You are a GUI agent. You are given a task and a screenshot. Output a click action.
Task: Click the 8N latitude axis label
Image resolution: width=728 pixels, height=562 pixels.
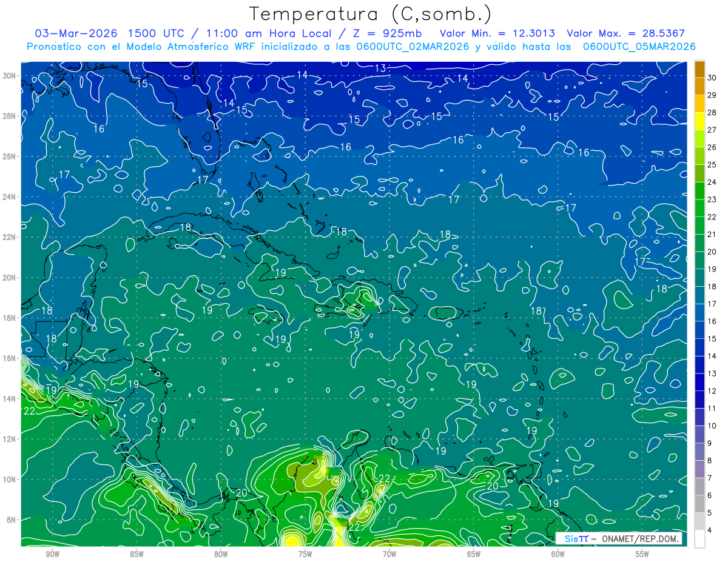[12, 520]
